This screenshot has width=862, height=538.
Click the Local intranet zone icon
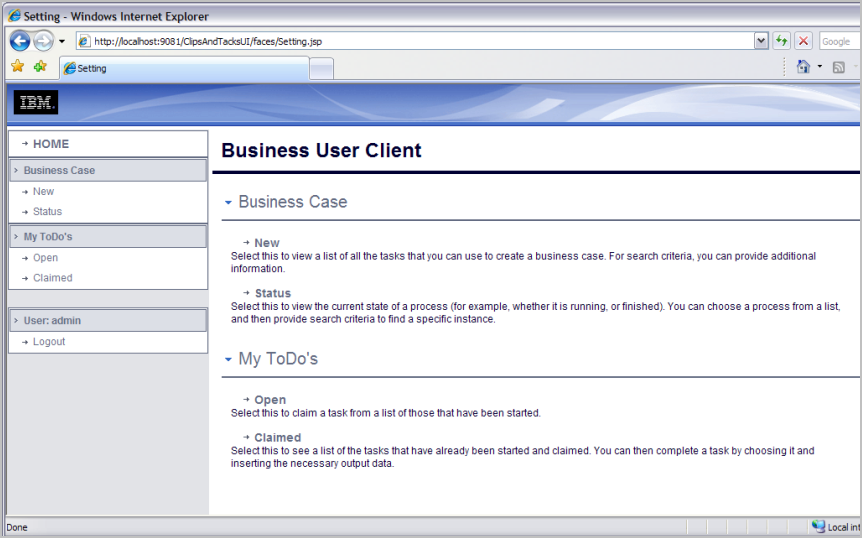coord(819,526)
